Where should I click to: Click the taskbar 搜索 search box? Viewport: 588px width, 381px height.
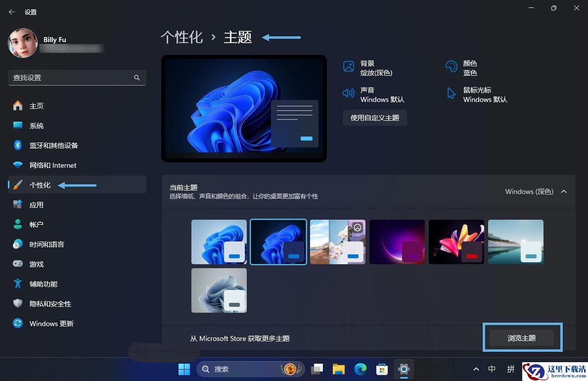[250, 369]
